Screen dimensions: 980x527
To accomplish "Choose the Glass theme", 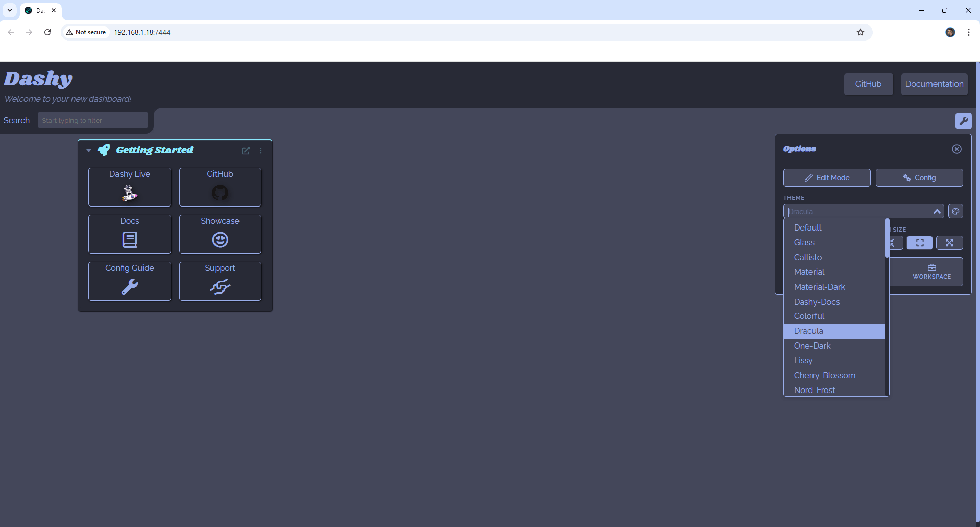I will [x=834, y=242].
